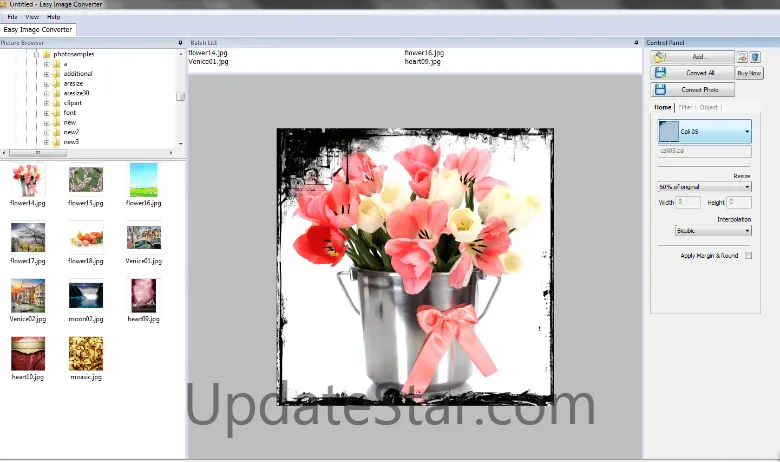Select the Easy Image Converter document tab
780x462 pixels.
pyautogui.click(x=38, y=29)
